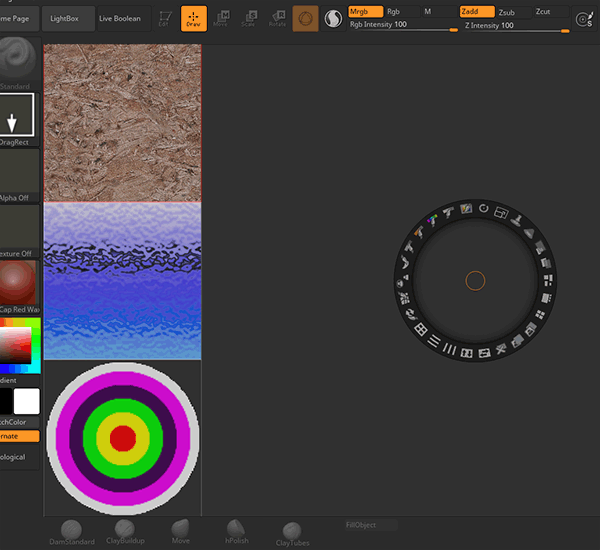Open the Texture Off selector
Viewport: 600px width, 550px height.
coord(18,227)
